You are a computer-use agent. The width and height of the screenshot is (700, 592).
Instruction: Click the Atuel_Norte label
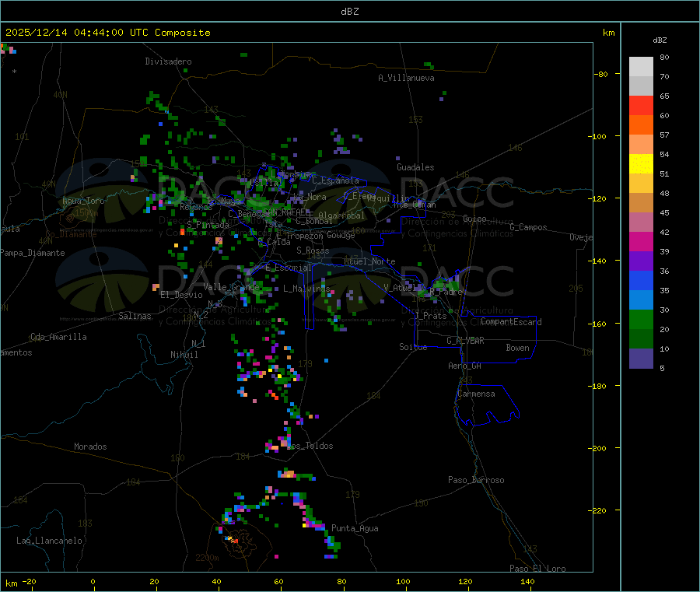369,261
